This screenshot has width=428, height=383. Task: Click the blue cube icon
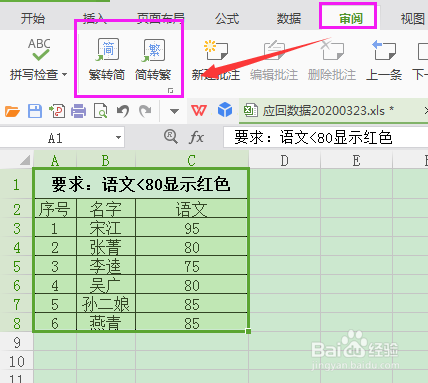[225, 110]
